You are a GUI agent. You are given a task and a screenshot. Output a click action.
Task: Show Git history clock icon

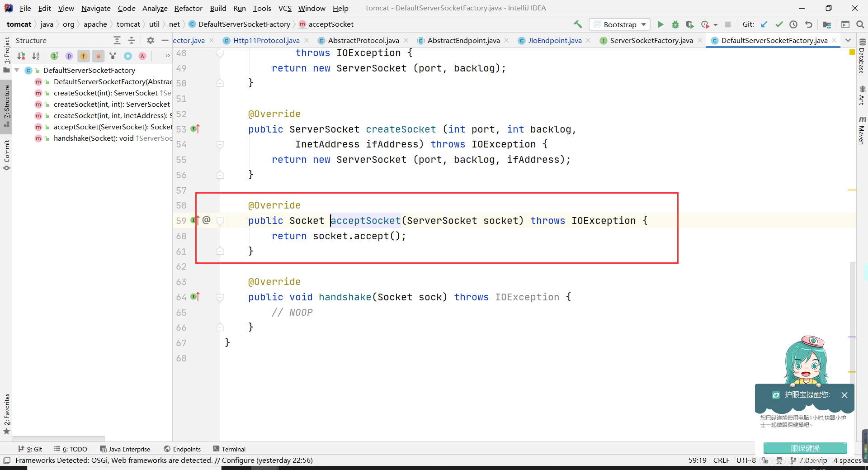pyautogui.click(x=793, y=24)
